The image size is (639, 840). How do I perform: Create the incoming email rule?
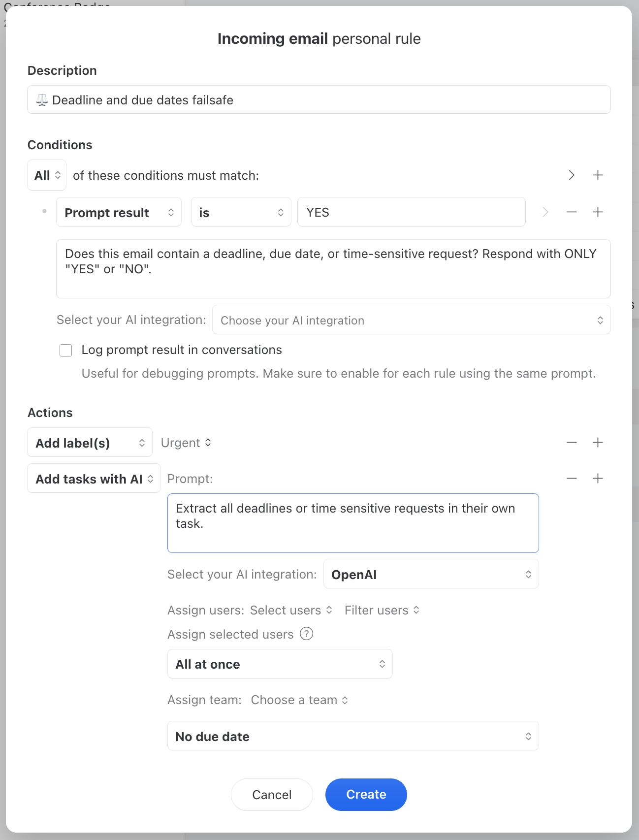366,794
